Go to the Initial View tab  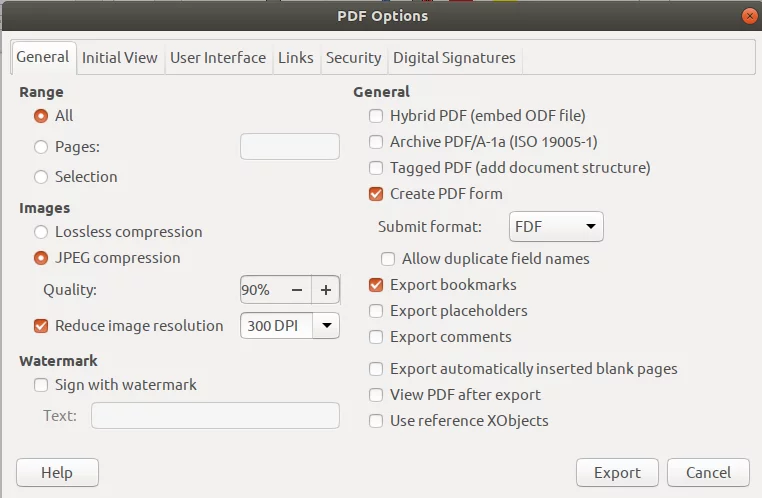click(x=120, y=58)
